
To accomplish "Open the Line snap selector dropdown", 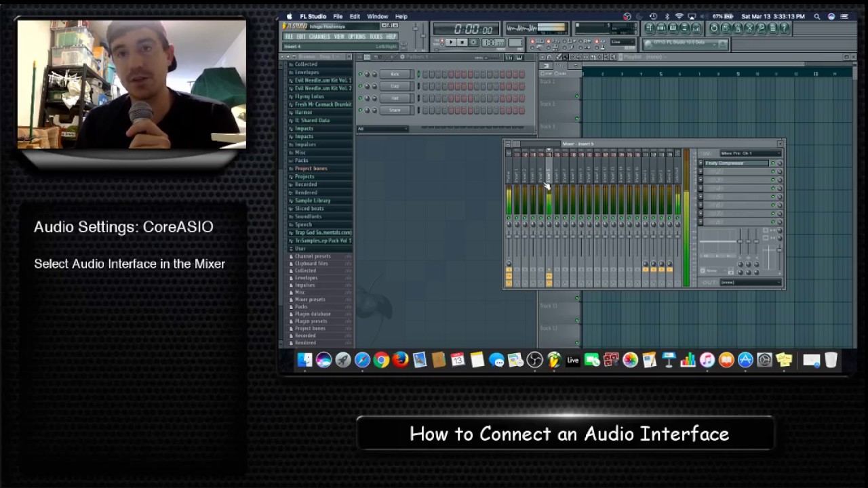I will [x=623, y=42].
